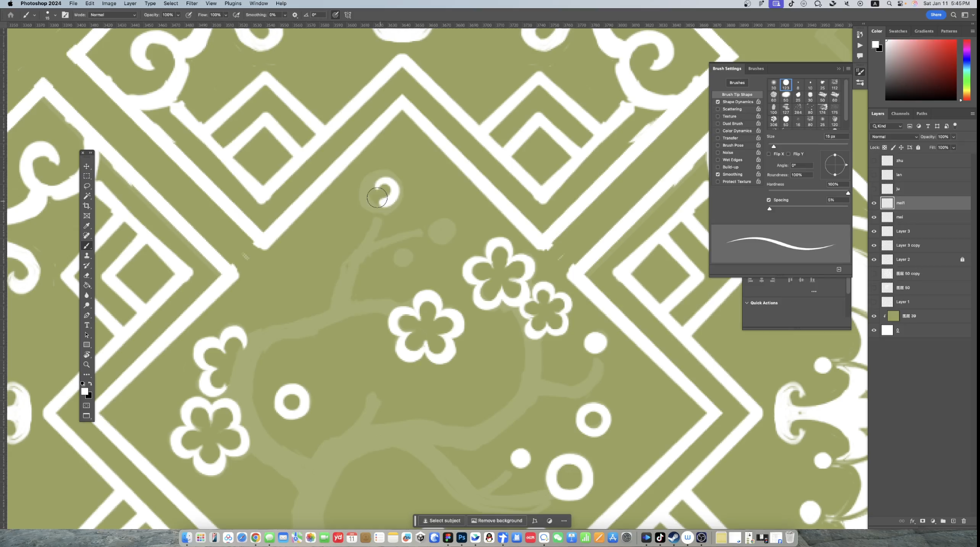Click the Share button
This screenshot has height=547, width=980.
click(x=936, y=15)
